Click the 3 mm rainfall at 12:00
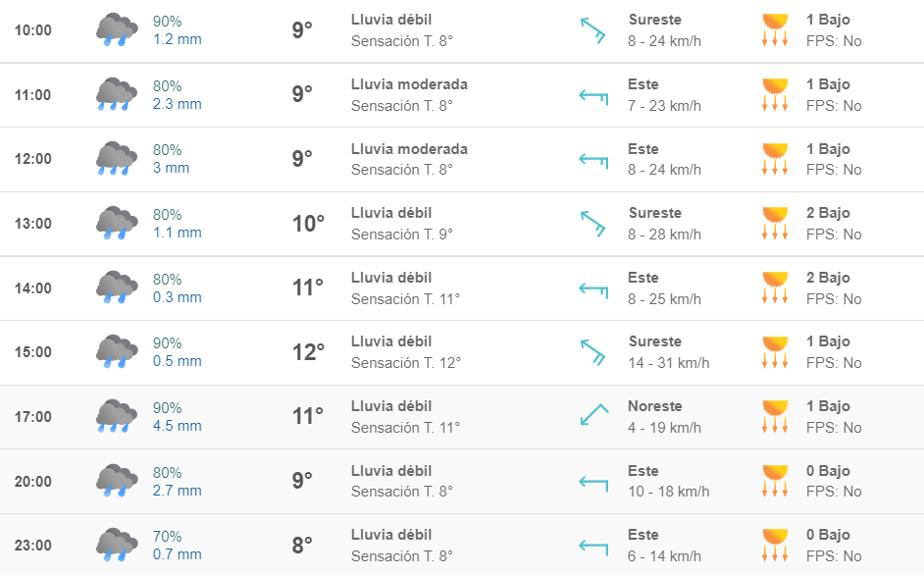 [172, 168]
